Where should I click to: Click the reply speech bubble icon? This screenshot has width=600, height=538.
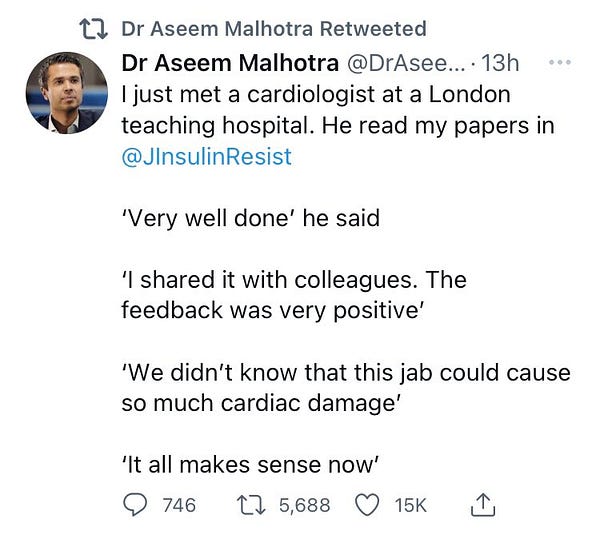tap(135, 505)
